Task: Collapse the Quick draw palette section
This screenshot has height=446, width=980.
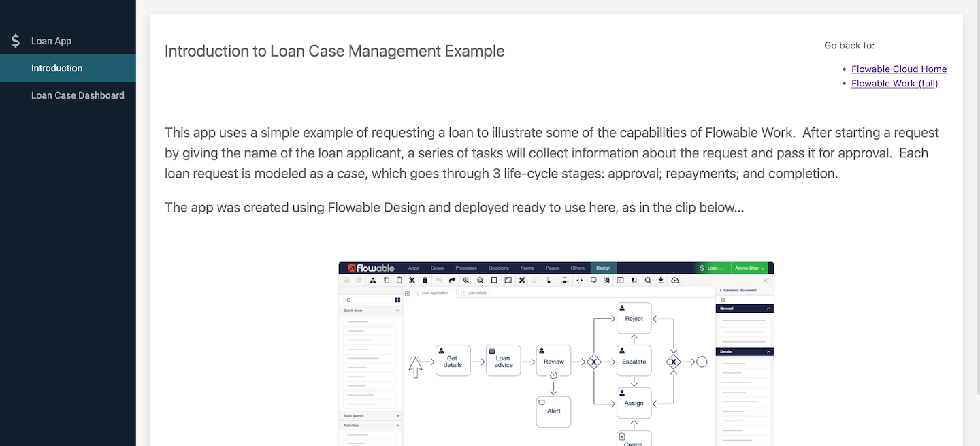Action: (397, 310)
